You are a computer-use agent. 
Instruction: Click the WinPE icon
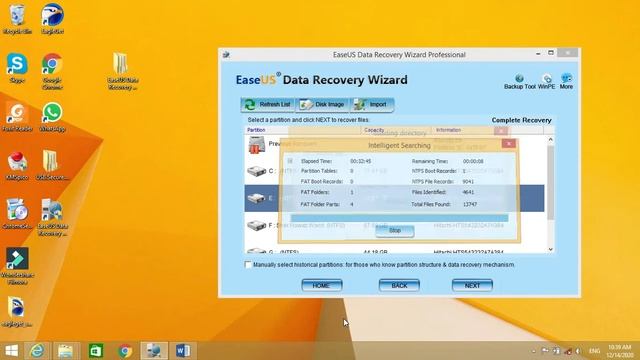click(547, 82)
